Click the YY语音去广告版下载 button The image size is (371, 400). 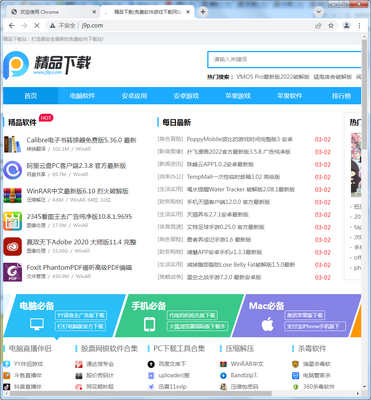pyautogui.click(x=81, y=315)
